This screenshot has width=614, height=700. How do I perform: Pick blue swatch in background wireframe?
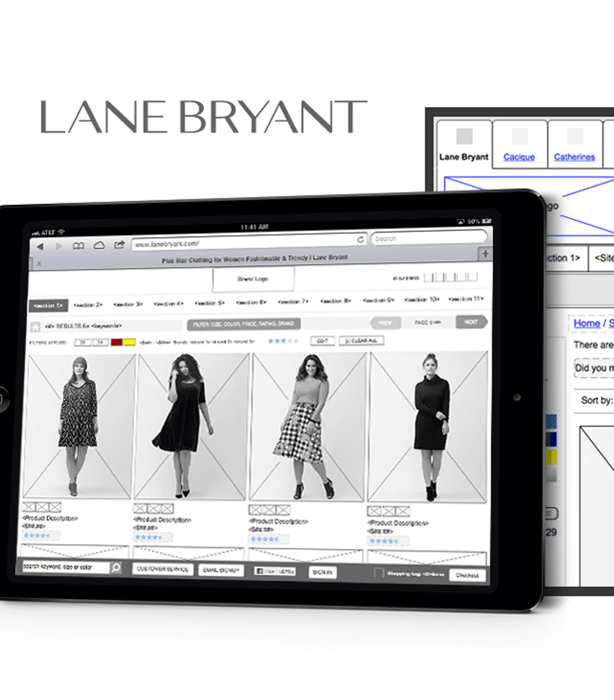551,422
